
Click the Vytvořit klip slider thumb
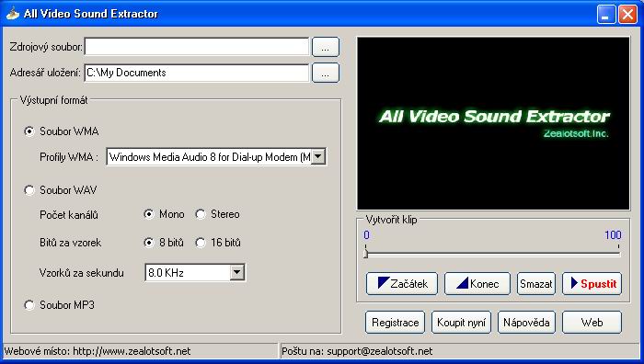click(x=365, y=253)
